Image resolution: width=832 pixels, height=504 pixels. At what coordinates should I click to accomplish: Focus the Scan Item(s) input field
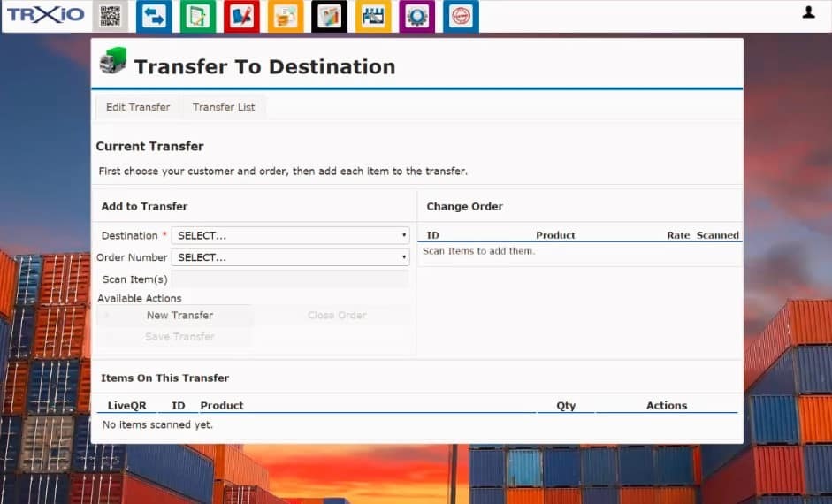click(x=290, y=279)
